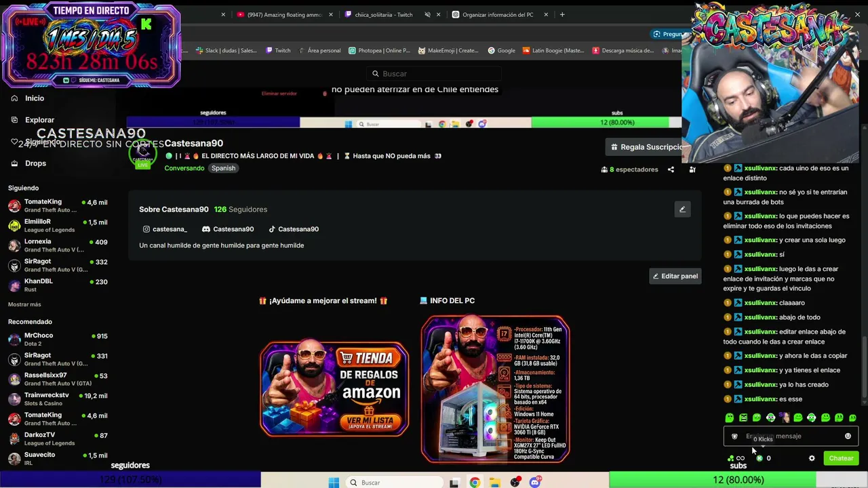Open the Google bookmark
Viewport: 868px width, 488px height.
pyautogui.click(x=502, y=50)
